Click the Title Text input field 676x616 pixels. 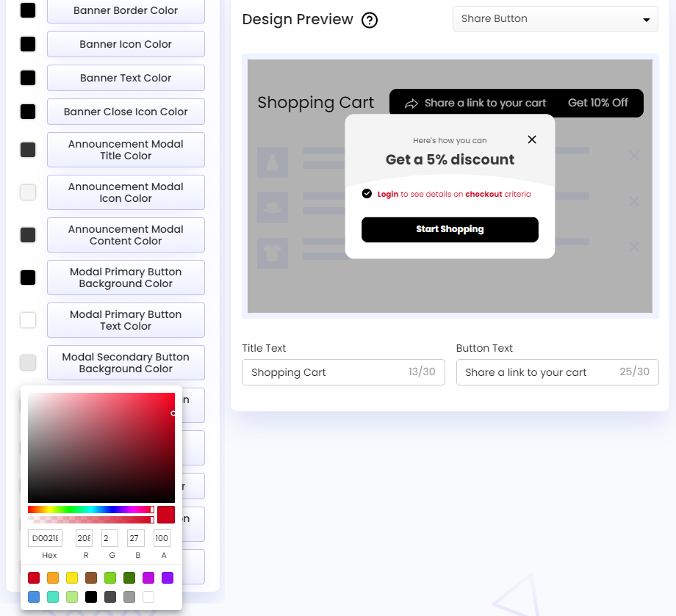click(x=343, y=372)
